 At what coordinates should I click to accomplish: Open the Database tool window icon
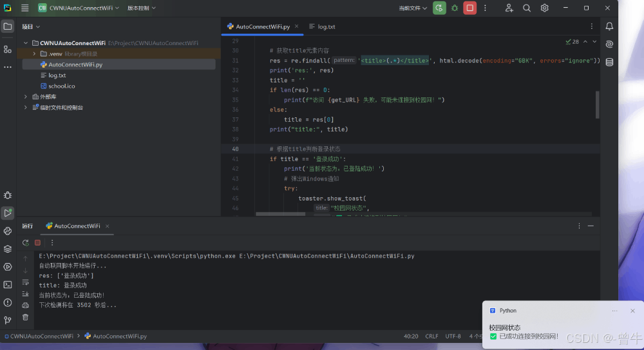pos(609,62)
